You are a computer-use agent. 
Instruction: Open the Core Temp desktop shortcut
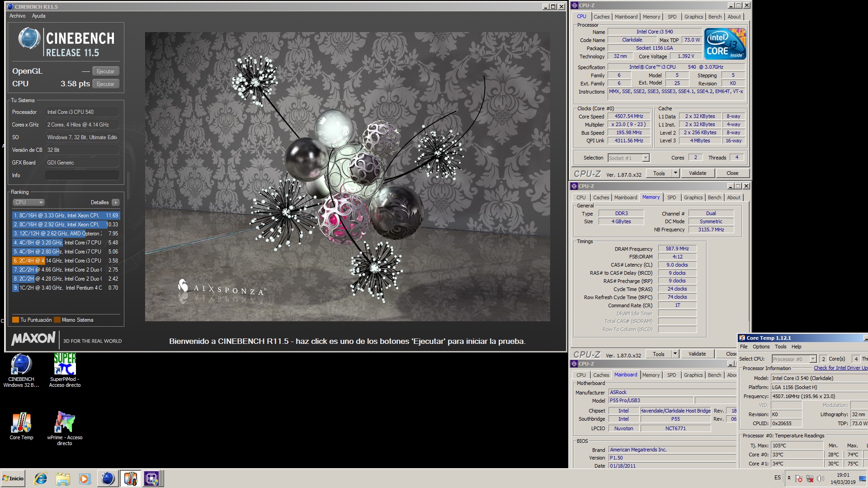pyautogui.click(x=21, y=426)
